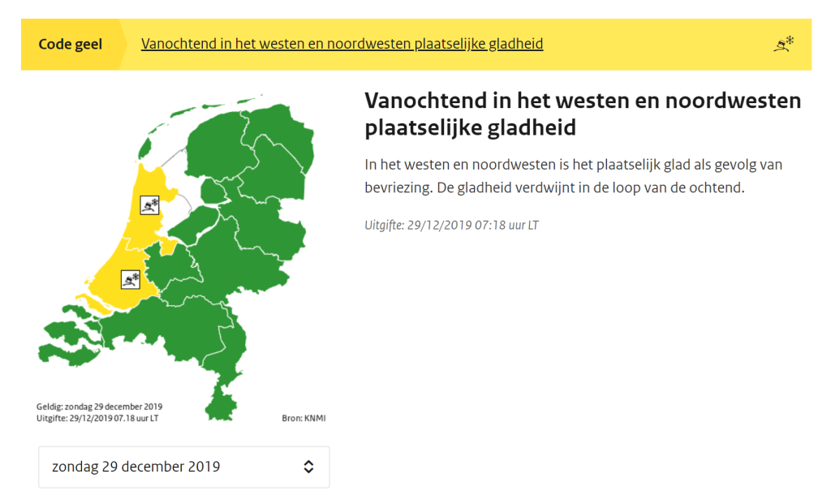The image size is (831, 504).
Task: Click the 'Code geel' label
Action: [x=70, y=44]
